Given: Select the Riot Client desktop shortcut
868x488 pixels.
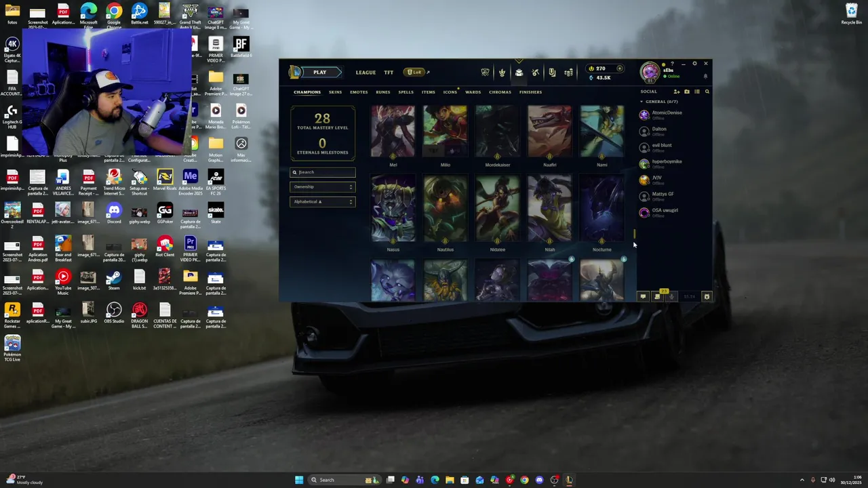Looking at the screenshot, I should pos(165,247).
